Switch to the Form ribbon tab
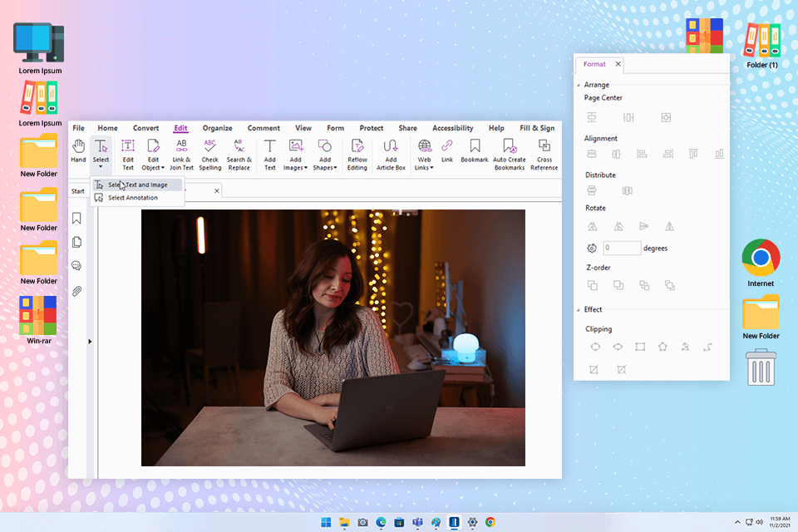798x532 pixels. 335,128
